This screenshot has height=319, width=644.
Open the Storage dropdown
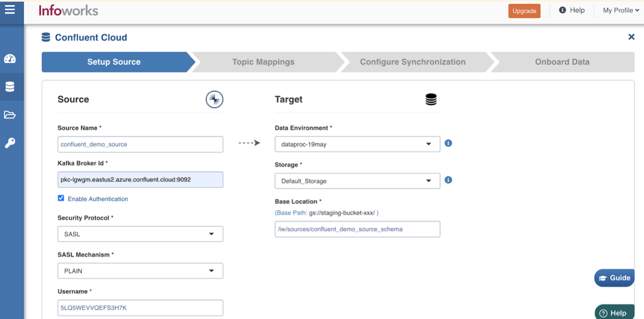[357, 181]
